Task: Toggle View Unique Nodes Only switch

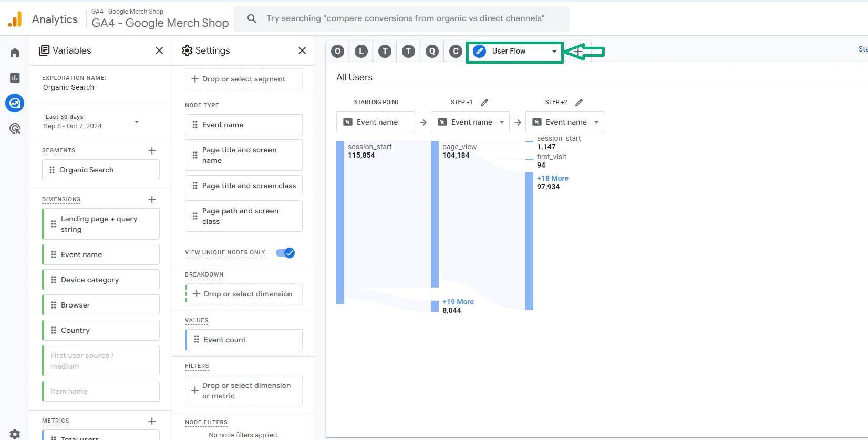Action: point(285,253)
